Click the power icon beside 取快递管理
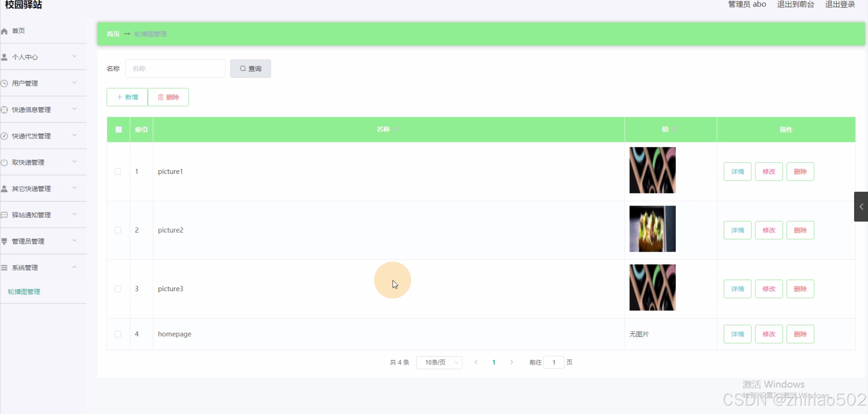This screenshot has width=868, height=414. [4, 163]
